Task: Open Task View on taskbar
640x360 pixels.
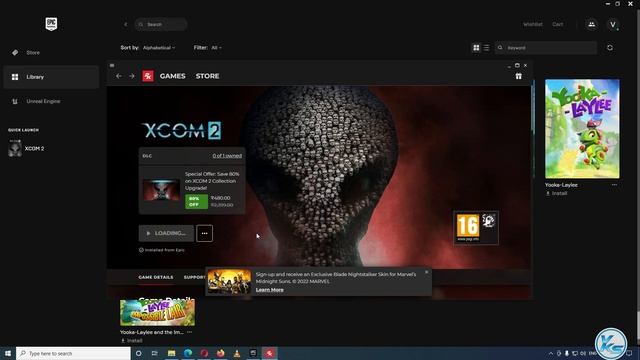Action: tap(155, 353)
